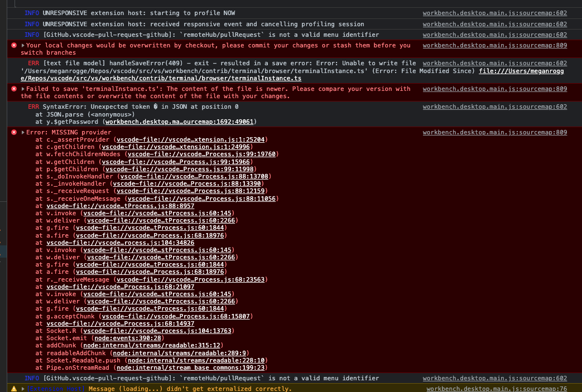This screenshot has height=392, width=582.
Task: Select the 'UNRESPONSIVE extension host: starting to profile NOW' text
Action: point(139,13)
